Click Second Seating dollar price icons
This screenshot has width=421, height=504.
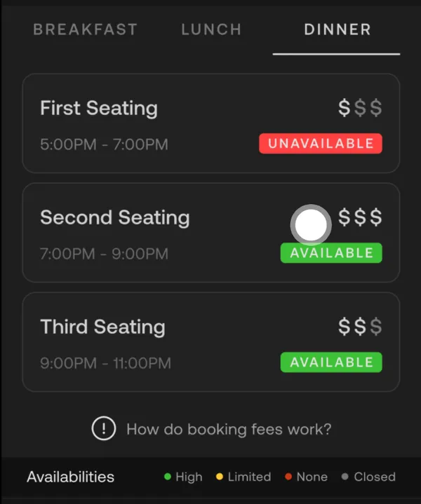tap(360, 217)
